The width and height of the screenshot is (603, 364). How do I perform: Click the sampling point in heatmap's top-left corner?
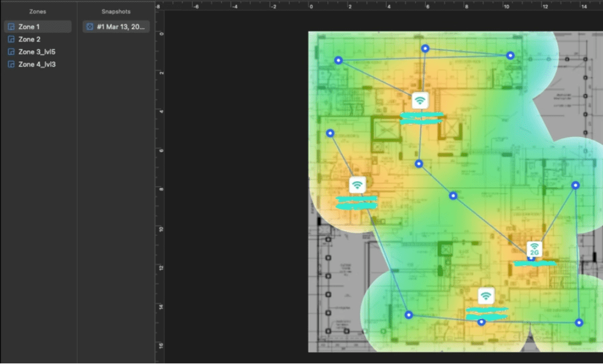click(338, 61)
